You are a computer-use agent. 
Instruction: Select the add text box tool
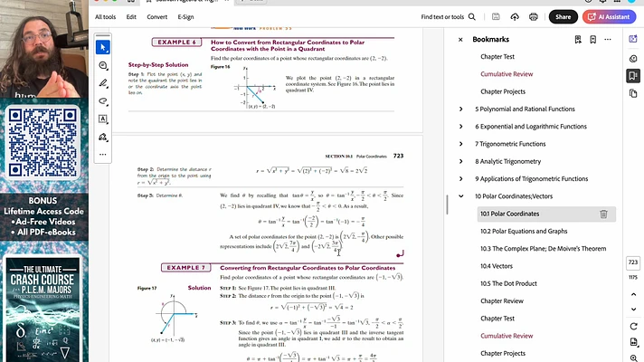[x=103, y=119]
